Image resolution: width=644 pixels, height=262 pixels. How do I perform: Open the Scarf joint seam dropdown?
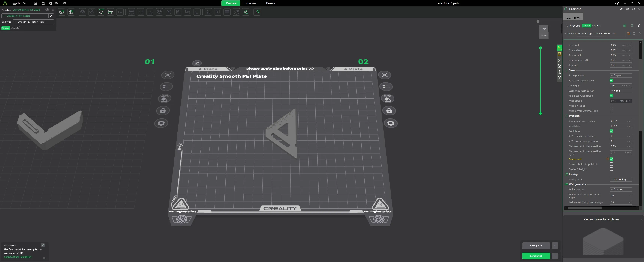coord(621,91)
